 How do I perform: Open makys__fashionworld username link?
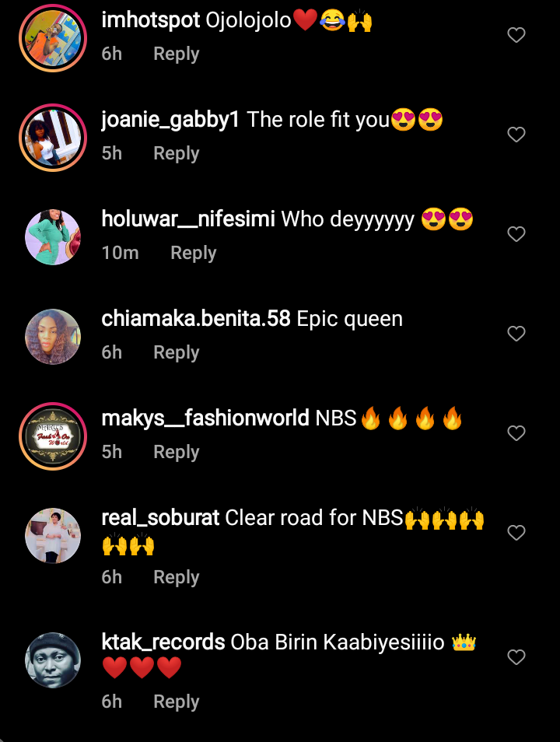pos(205,418)
